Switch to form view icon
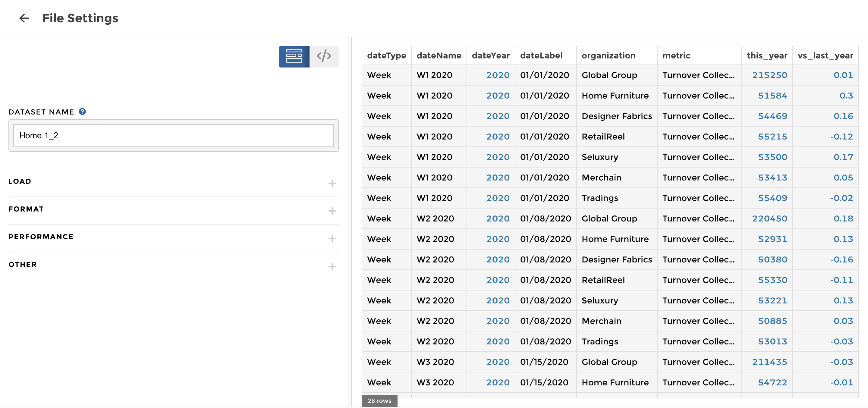Viewport: 868px width, 408px height. point(294,56)
